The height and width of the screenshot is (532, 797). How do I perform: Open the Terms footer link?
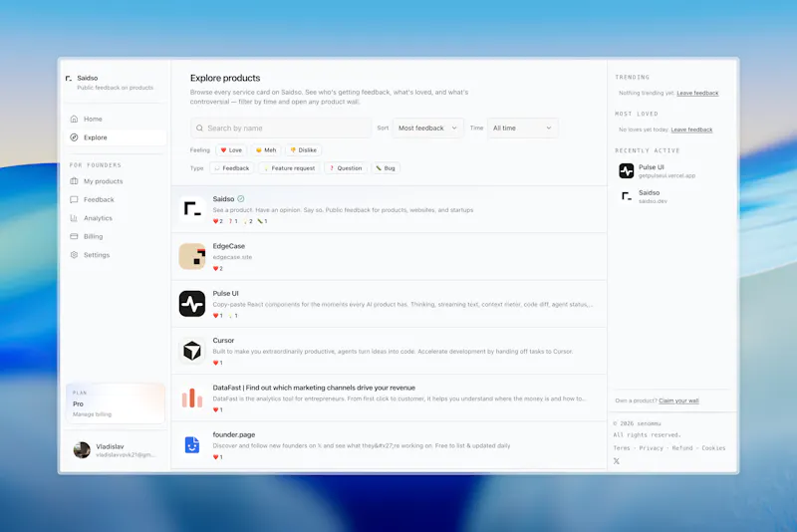pos(621,448)
